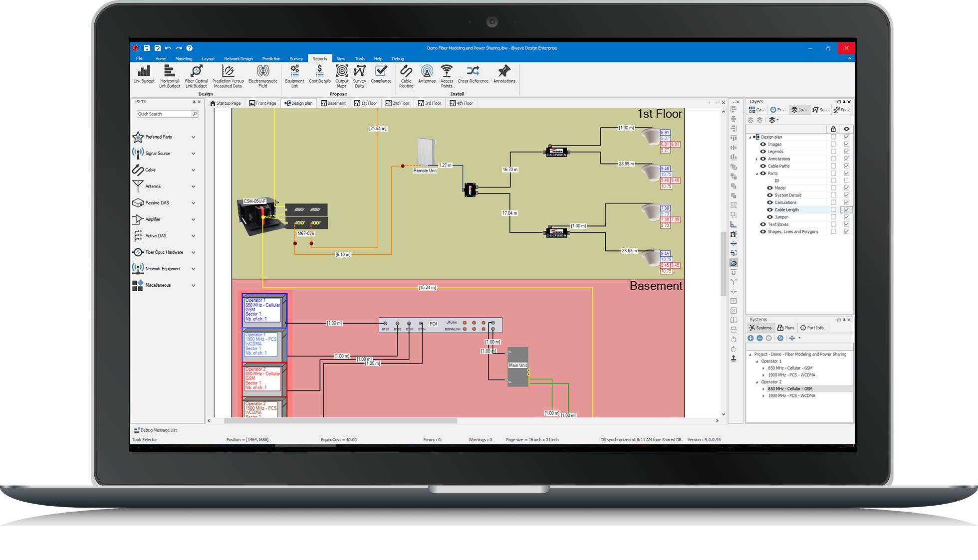Click the Undo arrow in title bar

pyautogui.click(x=168, y=48)
